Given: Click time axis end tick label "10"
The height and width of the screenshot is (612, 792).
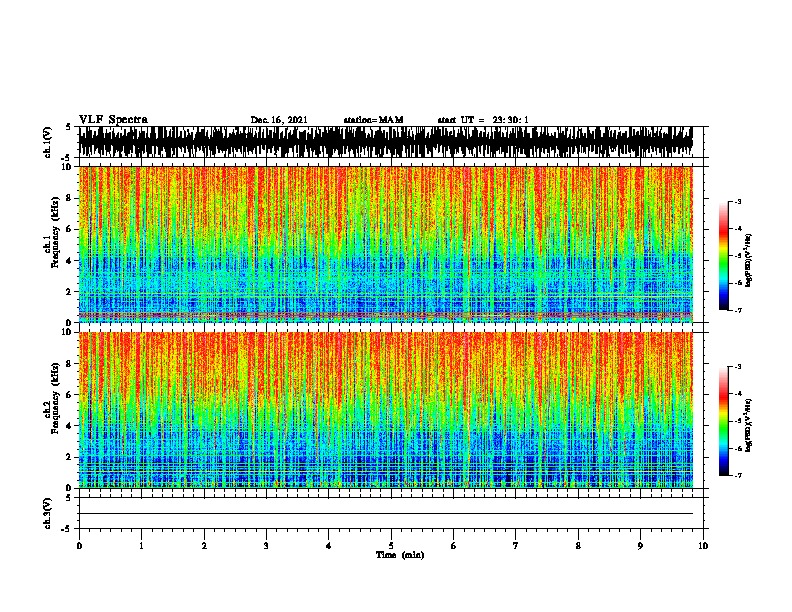Looking at the screenshot, I should point(703,546).
